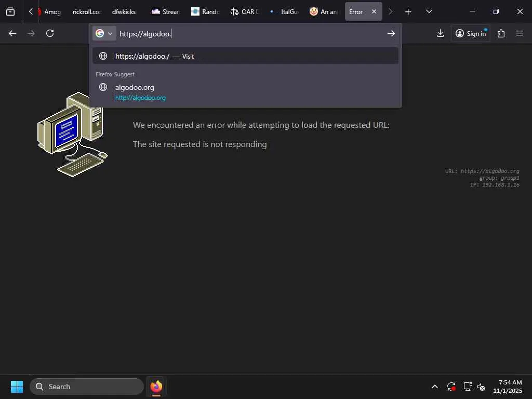The width and height of the screenshot is (532, 399).
Task: Switch to the Amog tab
Action: coord(50,12)
